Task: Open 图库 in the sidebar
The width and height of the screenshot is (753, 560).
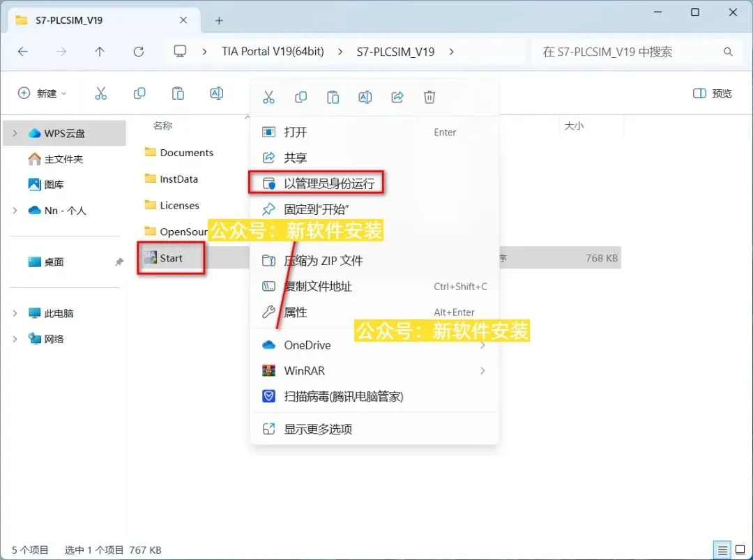Action: tap(45, 184)
